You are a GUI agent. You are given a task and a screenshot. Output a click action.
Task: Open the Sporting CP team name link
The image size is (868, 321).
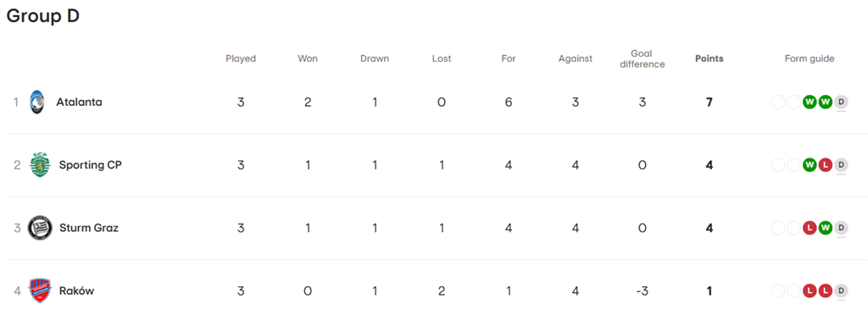90,165
